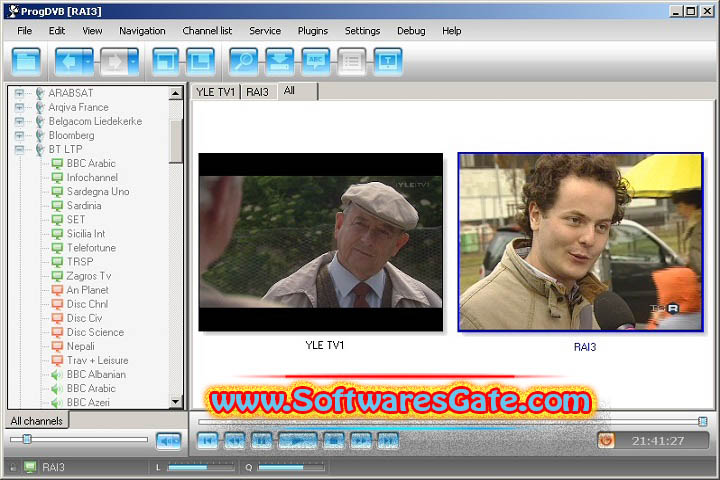
Task: Click the blue back arrow toolbar button
Action: click(x=69, y=61)
